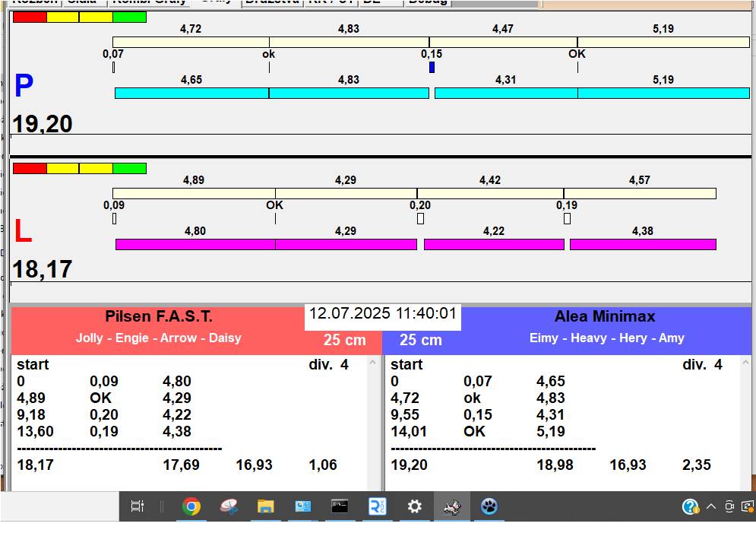Viewport: 756px width, 533px height.
Task: Select the magenta 4,80 bar in L lane
Action: tap(195, 244)
